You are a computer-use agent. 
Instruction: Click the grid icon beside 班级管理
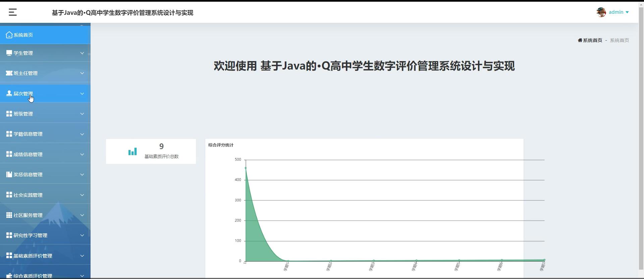point(9,114)
